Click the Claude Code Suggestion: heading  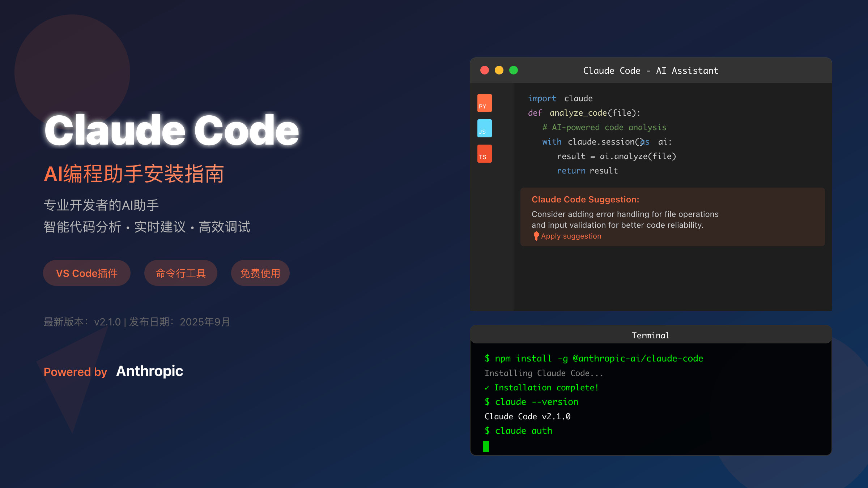coord(586,200)
